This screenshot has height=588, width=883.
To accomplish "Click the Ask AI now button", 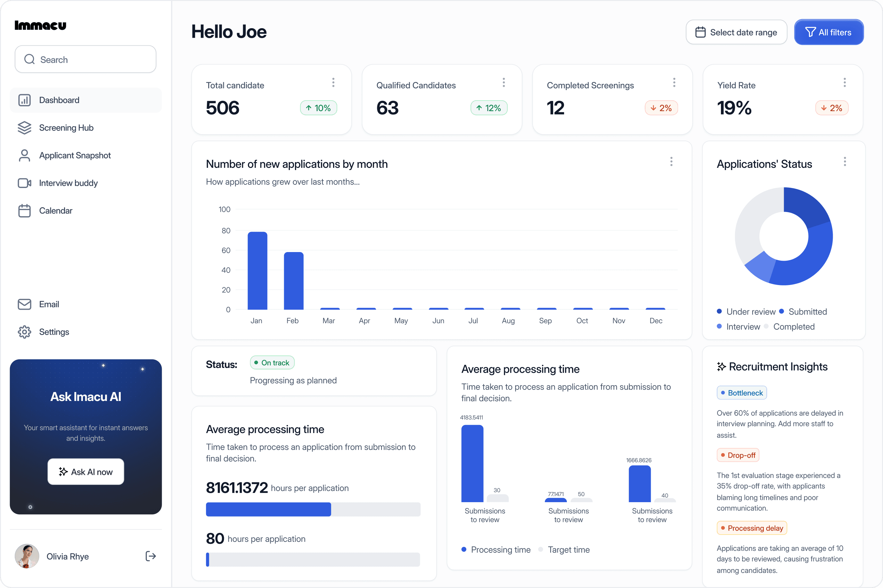I will coord(86,472).
